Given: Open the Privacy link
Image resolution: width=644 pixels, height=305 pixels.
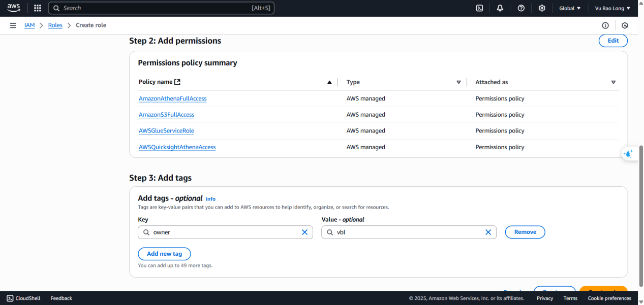Looking at the screenshot, I should [x=545, y=298].
